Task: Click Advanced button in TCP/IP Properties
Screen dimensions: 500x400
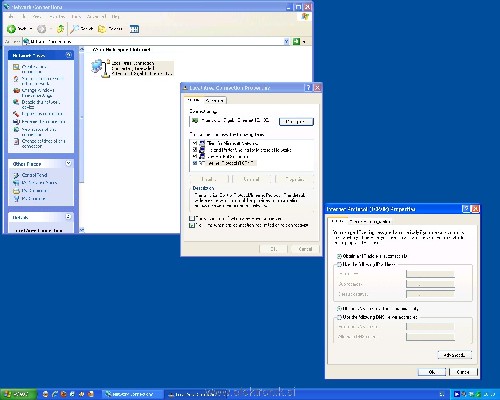Action: click(x=454, y=355)
